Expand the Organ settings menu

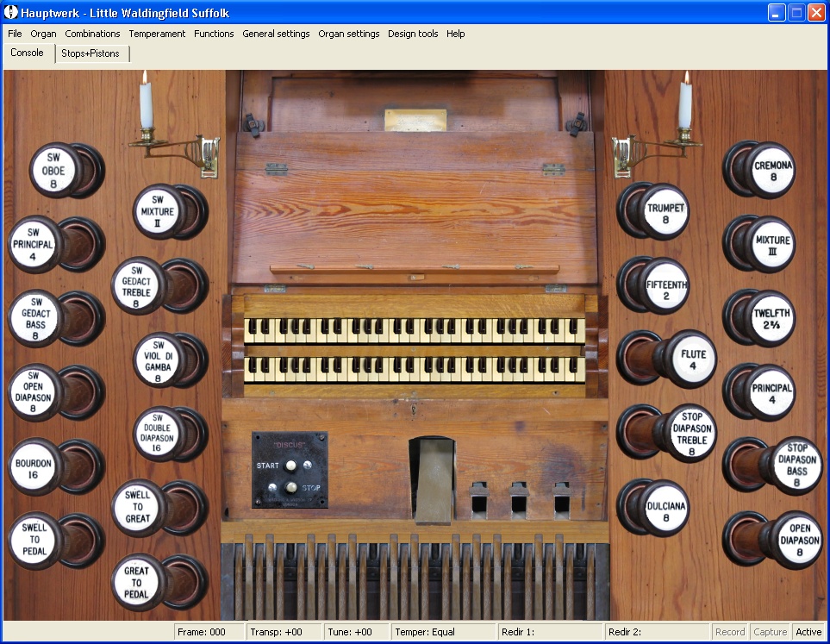pos(348,34)
